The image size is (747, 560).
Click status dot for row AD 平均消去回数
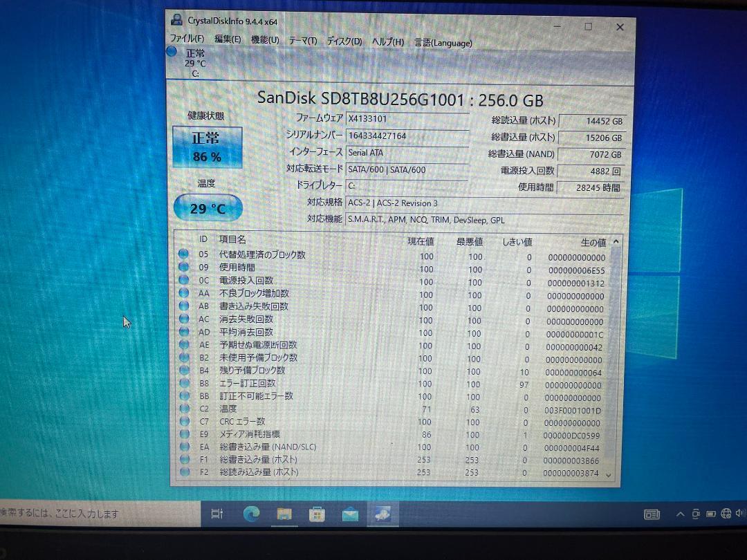pyautogui.click(x=184, y=331)
